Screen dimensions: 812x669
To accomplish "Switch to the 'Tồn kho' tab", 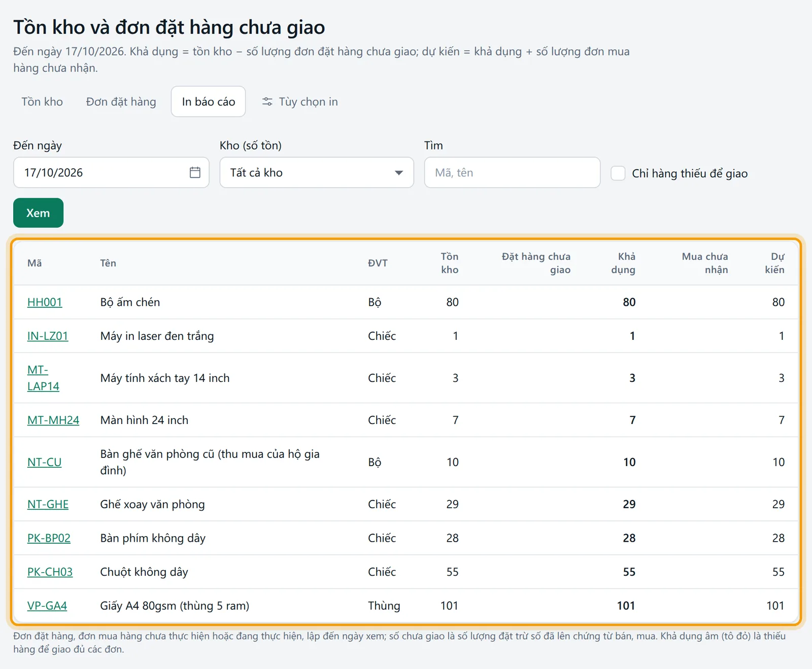I will (42, 102).
